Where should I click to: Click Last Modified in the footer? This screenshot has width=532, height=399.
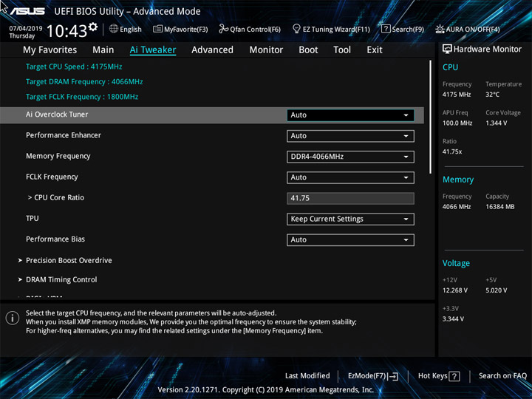[307, 376]
